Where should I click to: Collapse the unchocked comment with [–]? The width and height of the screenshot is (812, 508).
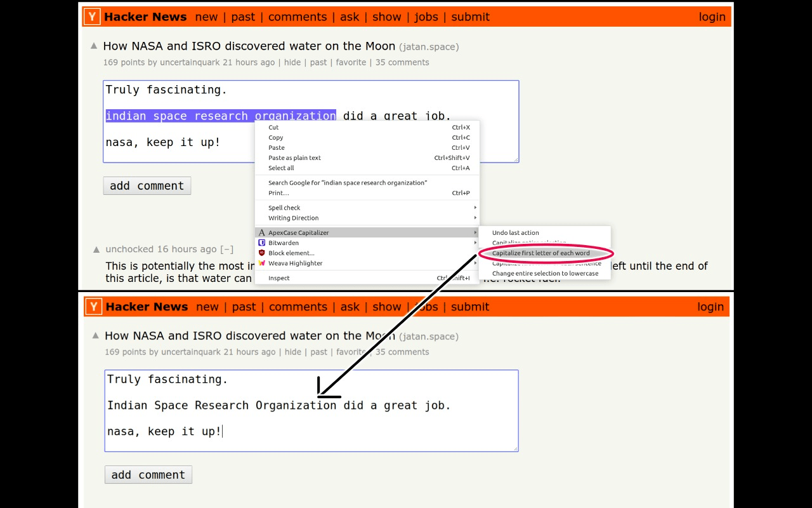226,249
